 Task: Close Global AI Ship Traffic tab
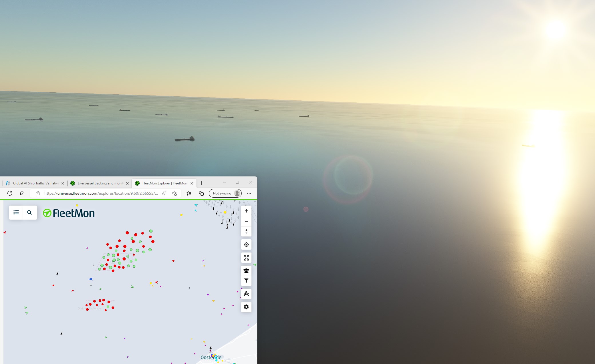click(x=63, y=184)
